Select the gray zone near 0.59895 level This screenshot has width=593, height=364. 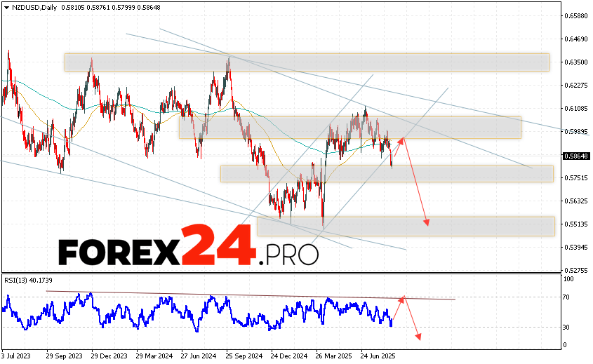click(x=349, y=128)
